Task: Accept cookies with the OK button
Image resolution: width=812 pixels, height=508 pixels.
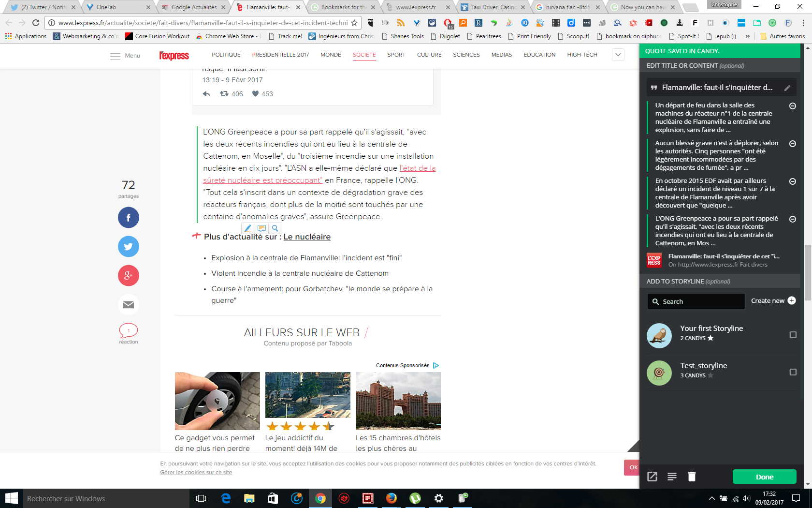Action: pyautogui.click(x=633, y=467)
